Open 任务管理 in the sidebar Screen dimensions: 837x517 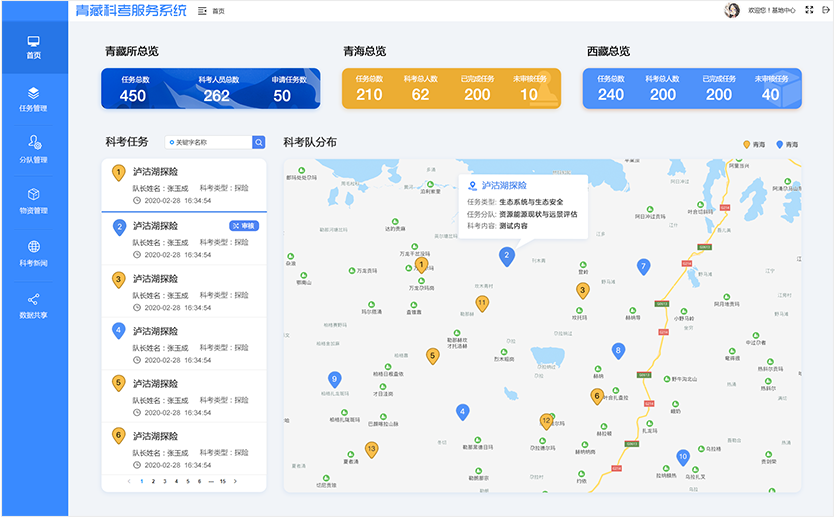coord(34,99)
